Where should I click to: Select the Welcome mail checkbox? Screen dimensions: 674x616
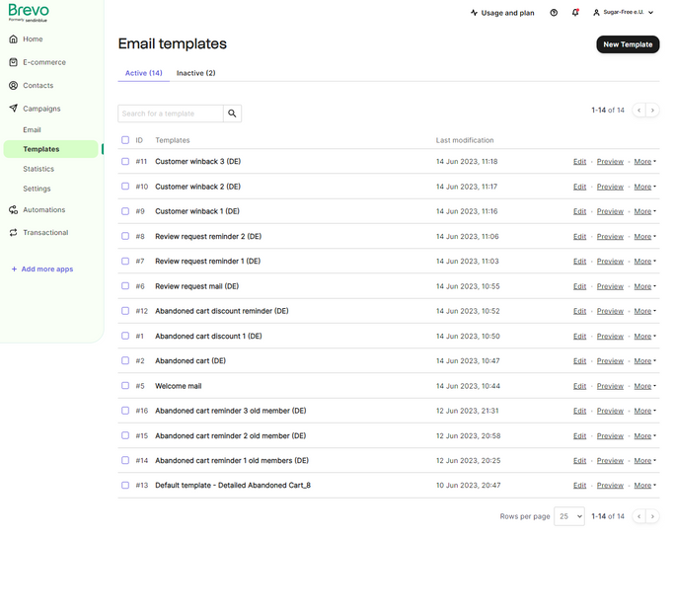pyautogui.click(x=125, y=386)
